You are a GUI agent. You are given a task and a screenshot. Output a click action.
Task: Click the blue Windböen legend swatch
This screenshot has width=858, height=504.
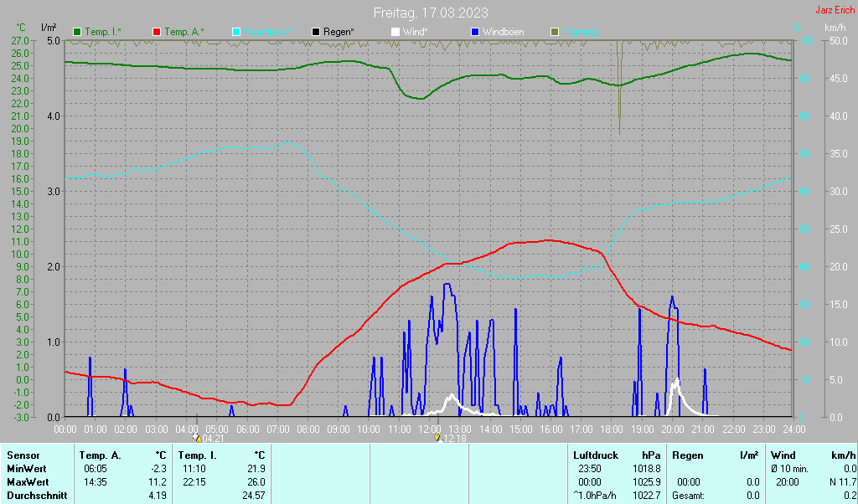point(475,33)
